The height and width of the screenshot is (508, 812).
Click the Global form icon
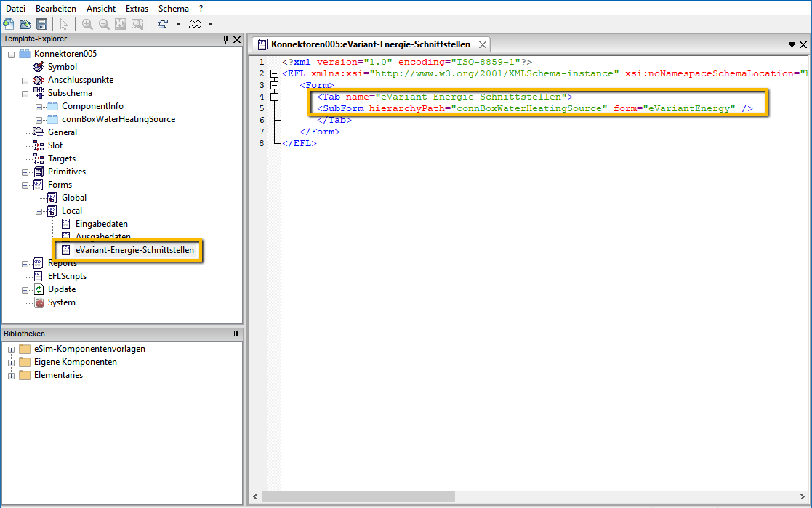pos(52,198)
